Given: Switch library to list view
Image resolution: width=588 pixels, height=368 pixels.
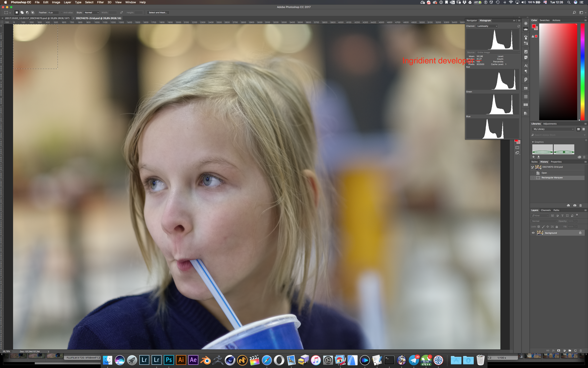Looking at the screenshot, I should 583,129.
